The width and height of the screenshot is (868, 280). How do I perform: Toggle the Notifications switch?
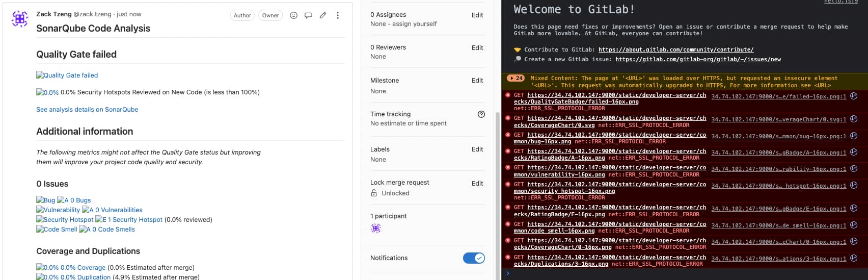coord(474,258)
